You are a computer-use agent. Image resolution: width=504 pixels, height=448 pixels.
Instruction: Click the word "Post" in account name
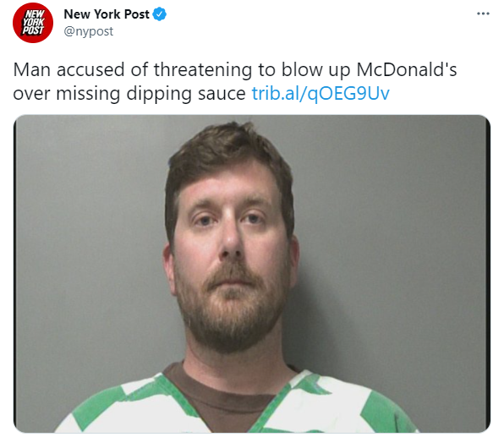pos(137,14)
